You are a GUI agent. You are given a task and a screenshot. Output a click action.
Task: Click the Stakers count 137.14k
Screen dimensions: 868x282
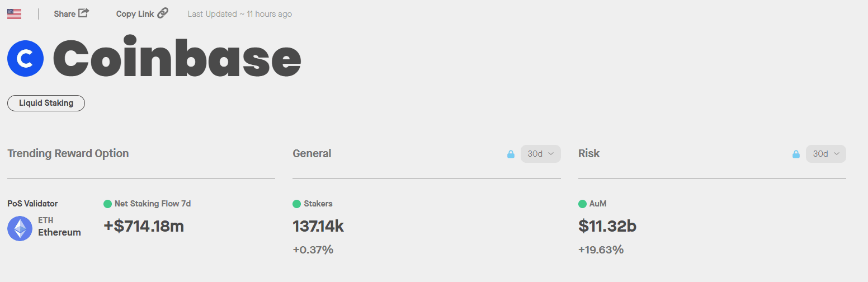tap(318, 227)
